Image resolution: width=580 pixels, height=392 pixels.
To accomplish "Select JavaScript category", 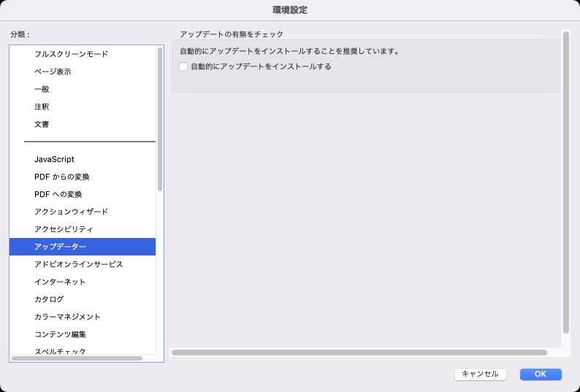I will click(x=82, y=159).
